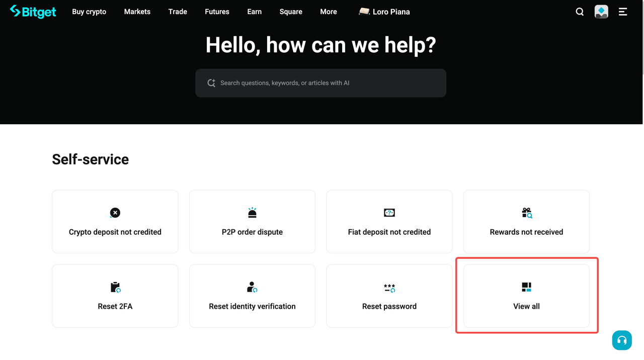This screenshot has width=644, height=360.
Task: Expand the More navigation menu
Action: pyautogui.click(x=328, y=12)
